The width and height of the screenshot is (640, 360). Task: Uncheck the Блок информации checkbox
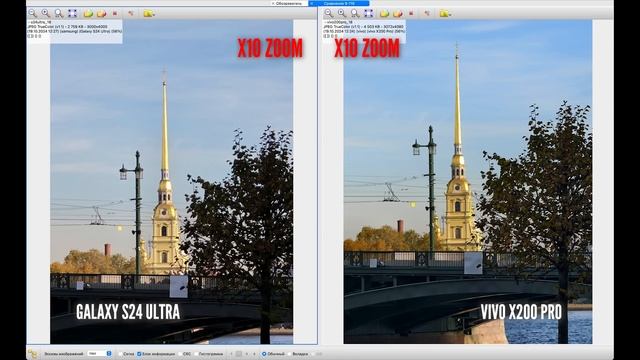[x=139, y=354]
